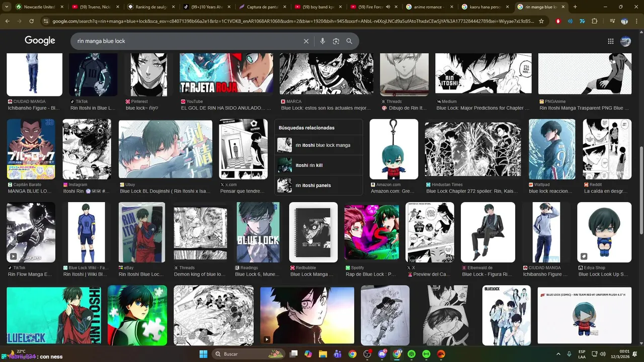Image resolution: width=644 pixels, height=362 pixels.
Task: Switch to the 'Fire Force' YouTube tab
Action: [375, 7]
